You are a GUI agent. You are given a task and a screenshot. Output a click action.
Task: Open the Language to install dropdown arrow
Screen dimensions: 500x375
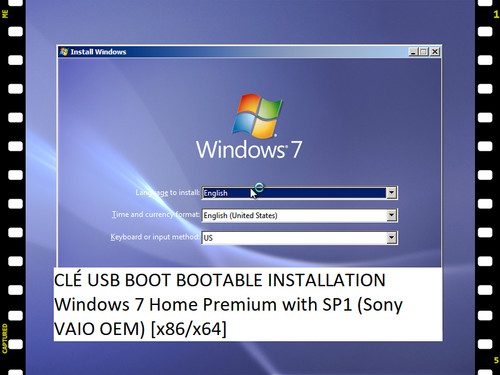[x=391, y=193]
